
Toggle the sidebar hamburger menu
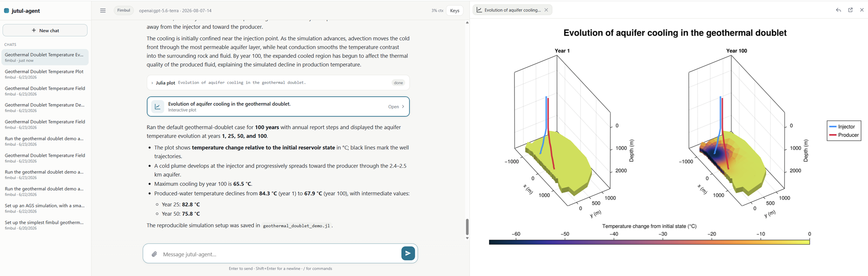point(103,10)
